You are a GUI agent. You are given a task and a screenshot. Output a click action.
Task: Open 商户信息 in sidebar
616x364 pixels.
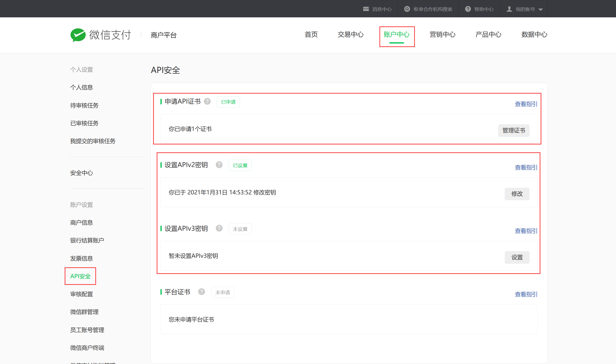(x=82, y=222)
